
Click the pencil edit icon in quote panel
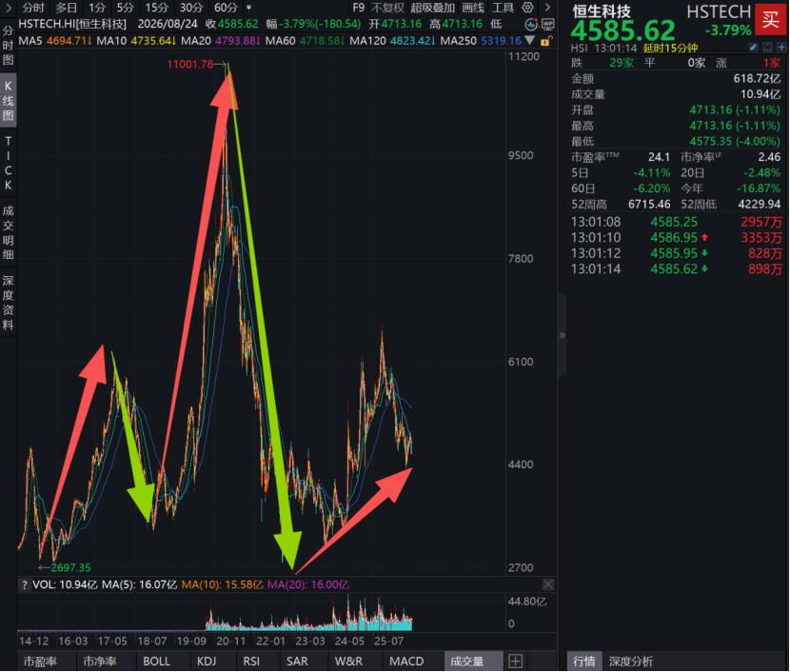pos(753,48)
